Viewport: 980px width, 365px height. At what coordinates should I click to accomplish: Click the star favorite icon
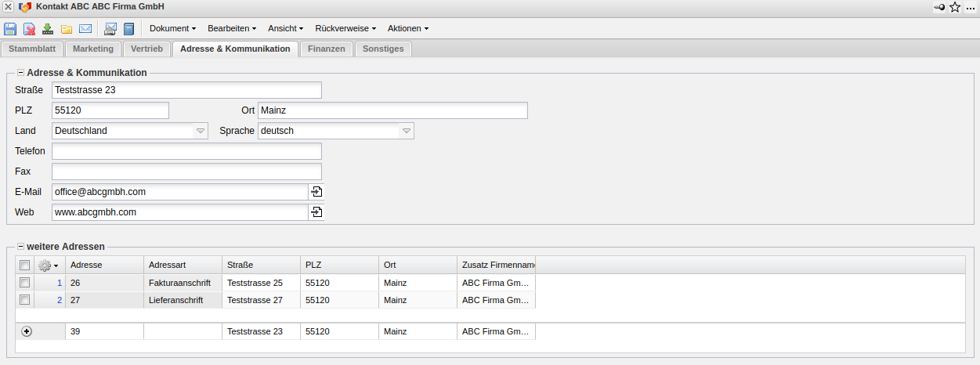coord(955,7)
